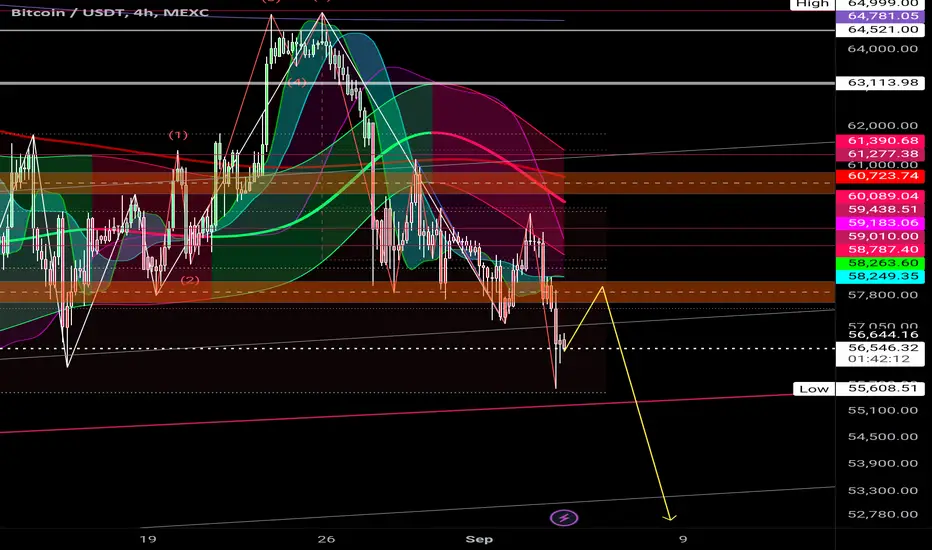Click the 9 date on time axis
Image resolution: width=932 pixels, height=550 pixels.
(683, 539)
